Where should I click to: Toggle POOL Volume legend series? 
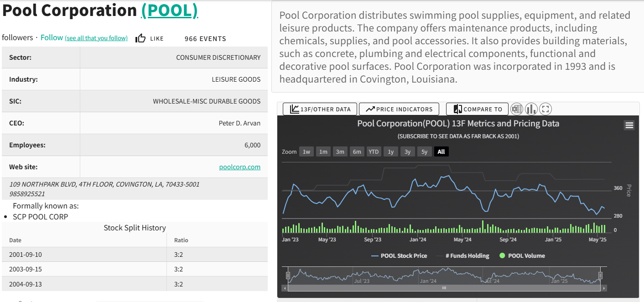[x=522, y=256]
